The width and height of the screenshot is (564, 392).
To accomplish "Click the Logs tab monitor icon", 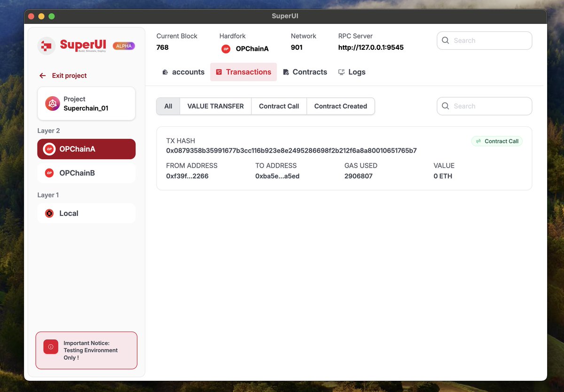I will (342, 72).
